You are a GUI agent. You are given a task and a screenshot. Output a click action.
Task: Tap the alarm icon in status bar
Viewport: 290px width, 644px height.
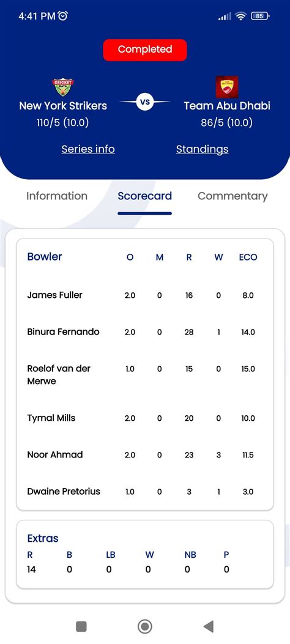(63, 16)
